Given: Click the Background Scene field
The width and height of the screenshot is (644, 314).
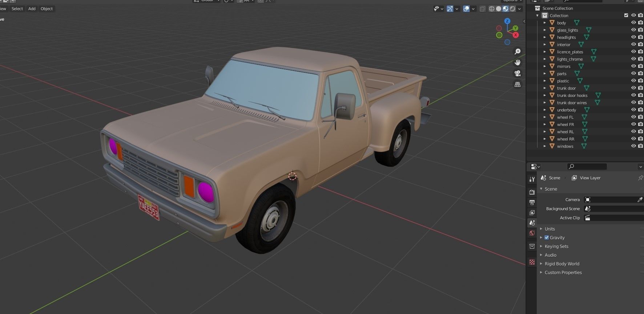Looking at the screenshot, I should click(613, 209).
